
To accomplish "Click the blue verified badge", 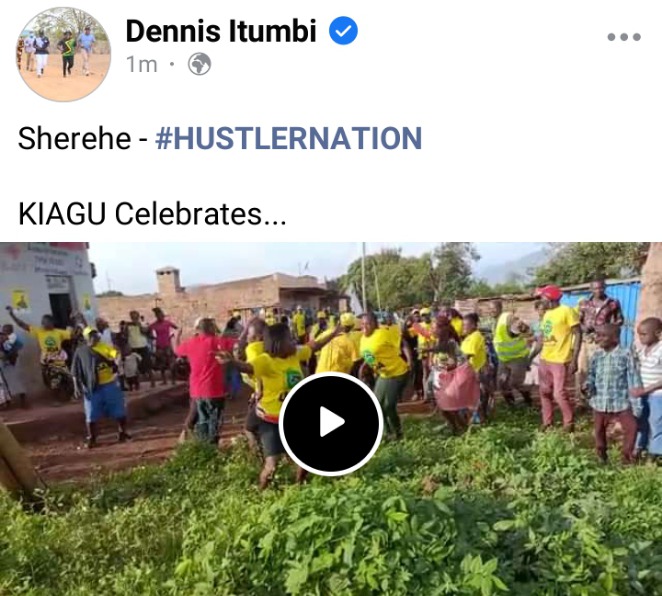I will pos(343,30).
